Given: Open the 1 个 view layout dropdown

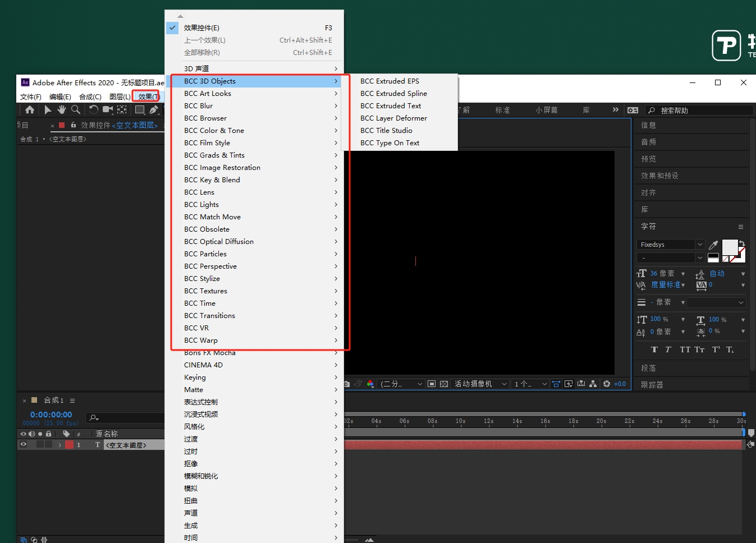Looking at the screenshot, I should coord(530,384).
